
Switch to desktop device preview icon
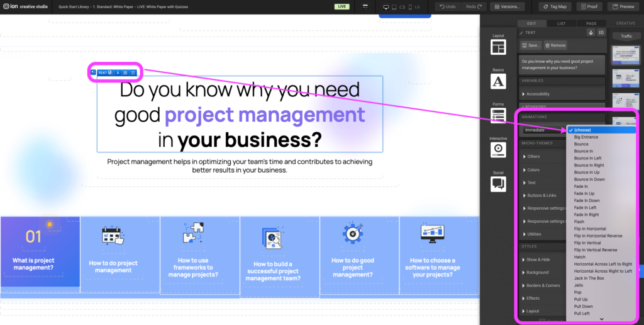[386, 7]
